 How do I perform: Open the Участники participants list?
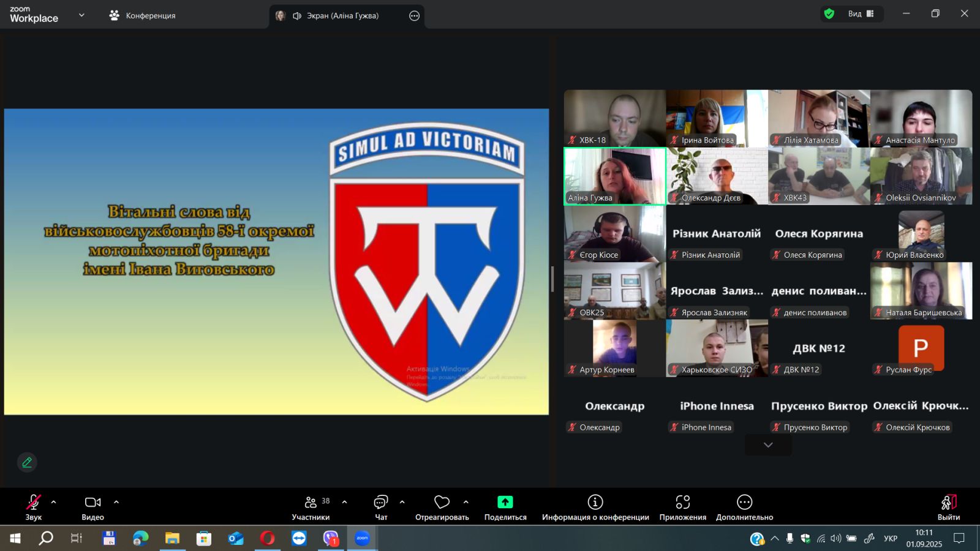click(311, 503)
